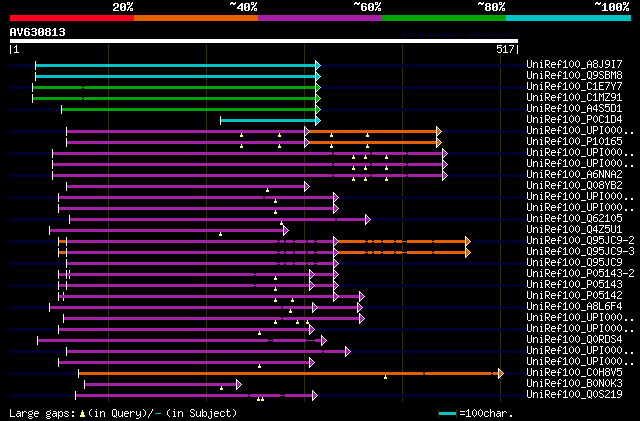Screen dimensions: 640x421
Task: Select the UniRef100_Q95JC9-3 label
Action: click(580, 252)
